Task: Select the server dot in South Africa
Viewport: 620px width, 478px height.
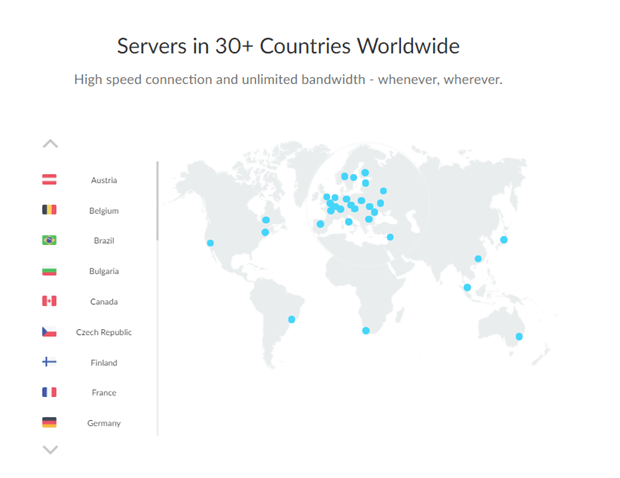Action: [366, 331]
